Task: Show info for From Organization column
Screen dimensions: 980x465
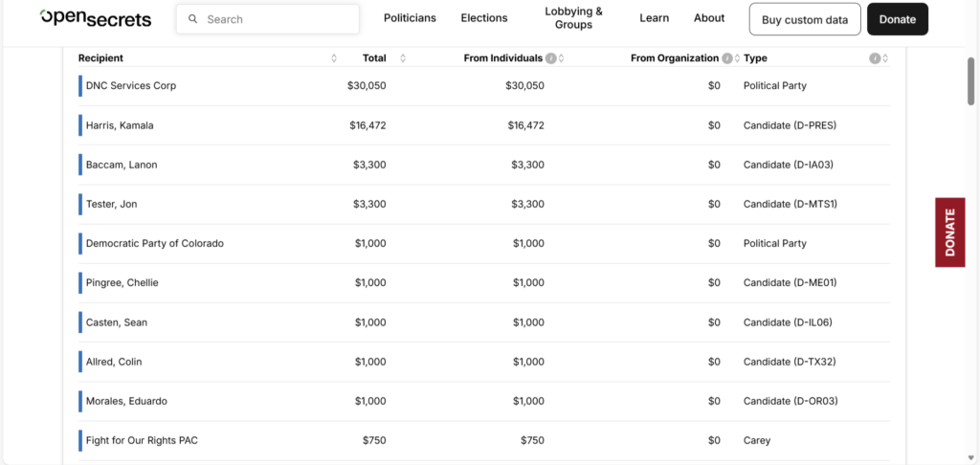Action: pyautogui.click(x=727, y=58)
